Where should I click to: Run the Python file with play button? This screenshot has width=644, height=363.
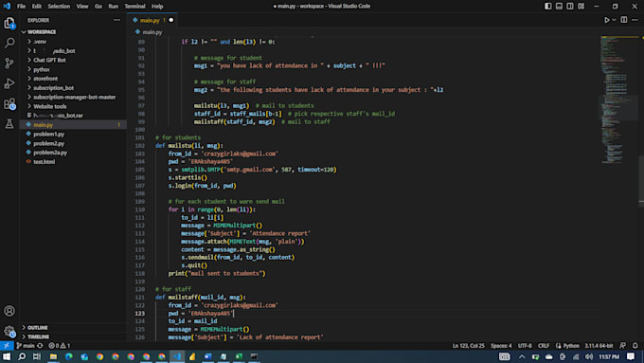coord(607,20)
